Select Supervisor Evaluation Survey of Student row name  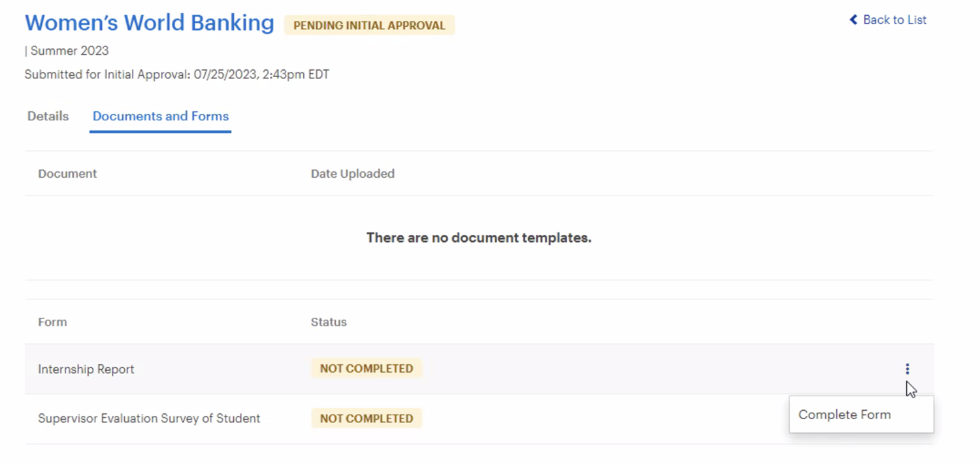click(149, 419)
